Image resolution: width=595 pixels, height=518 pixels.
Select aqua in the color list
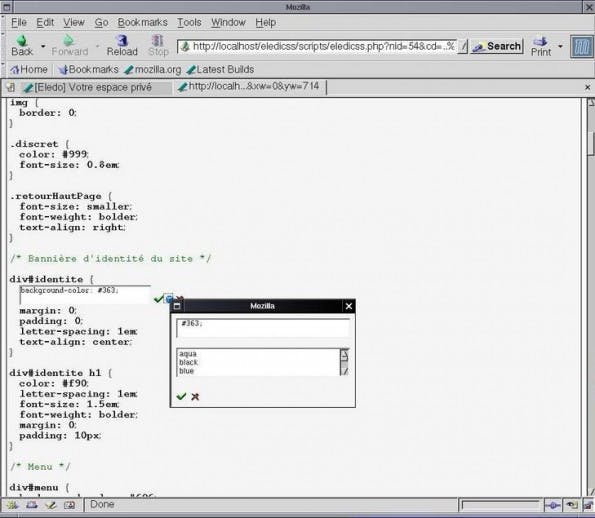[x=188, y=354]
